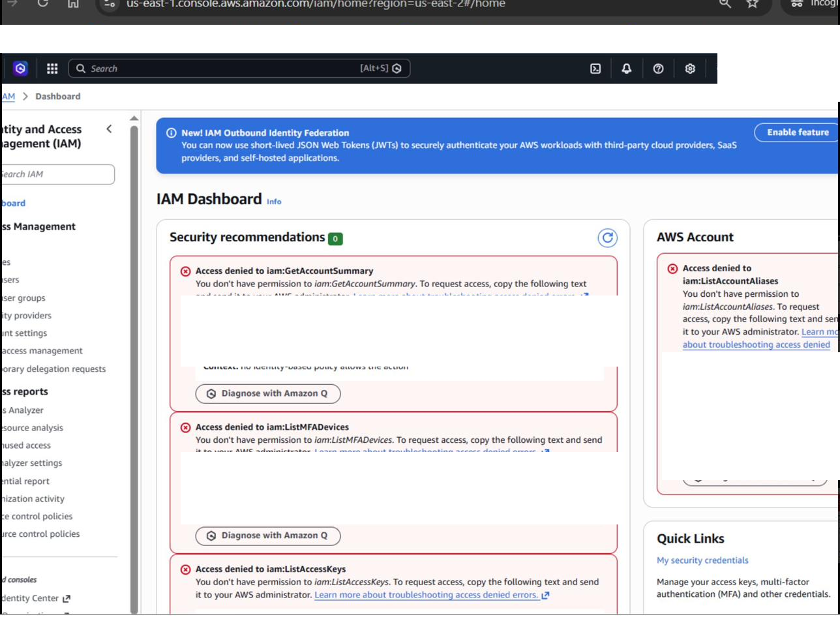Viewport: 840px width, 621px height.
Task: Focus the Search IAM field
Action: tap(57, 174)
